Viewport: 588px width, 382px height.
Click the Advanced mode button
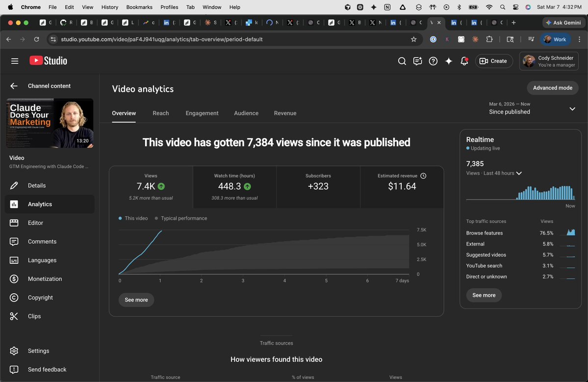tap(552, 88)
